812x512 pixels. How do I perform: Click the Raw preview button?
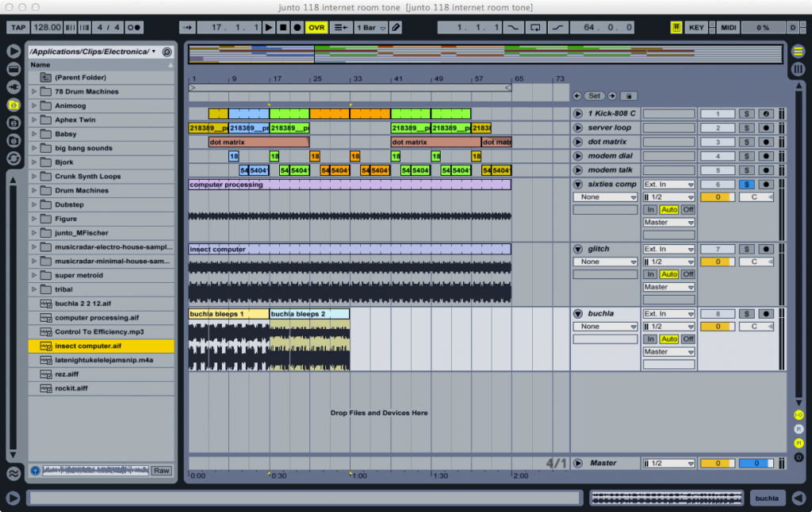161,471
